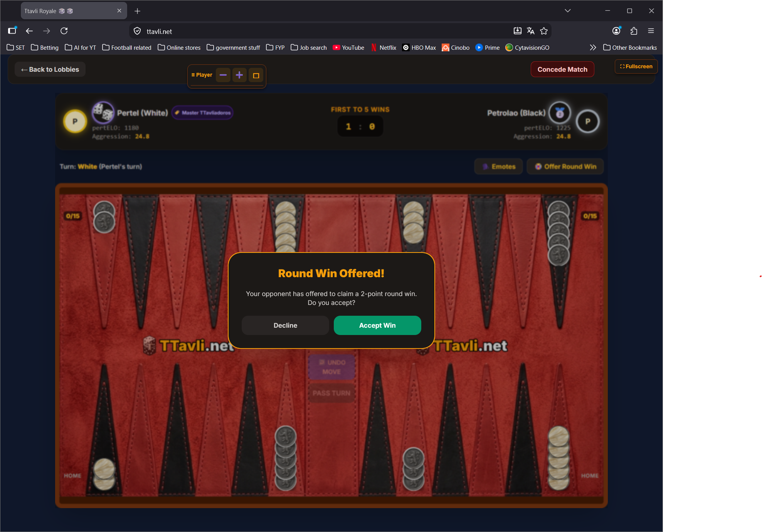Open the CytavisionGO bookmark

pos(527,47)
